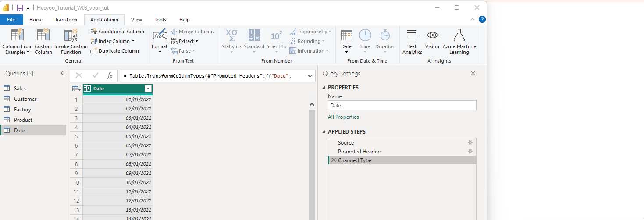
Task: Open the Date column filter dropdown
Action: (148, 89)
